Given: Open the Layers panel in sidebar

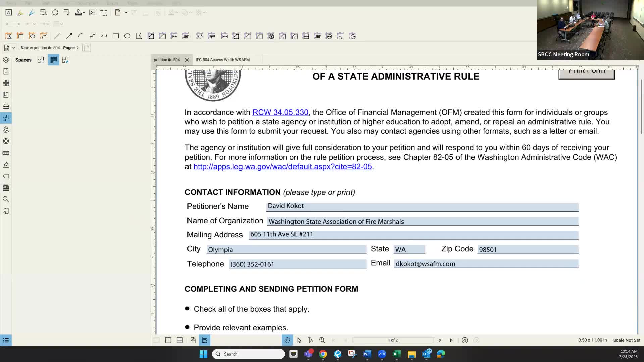Looking at the screenshot, I should (6, 60).
